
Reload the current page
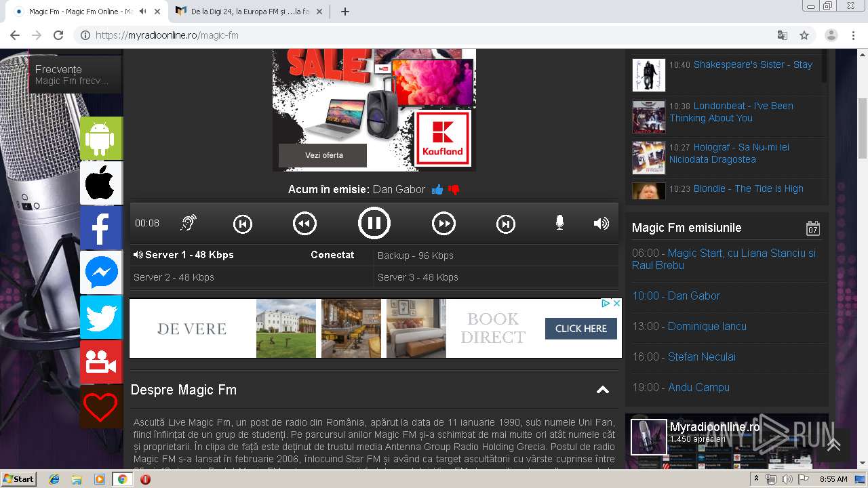click(58, 35)
